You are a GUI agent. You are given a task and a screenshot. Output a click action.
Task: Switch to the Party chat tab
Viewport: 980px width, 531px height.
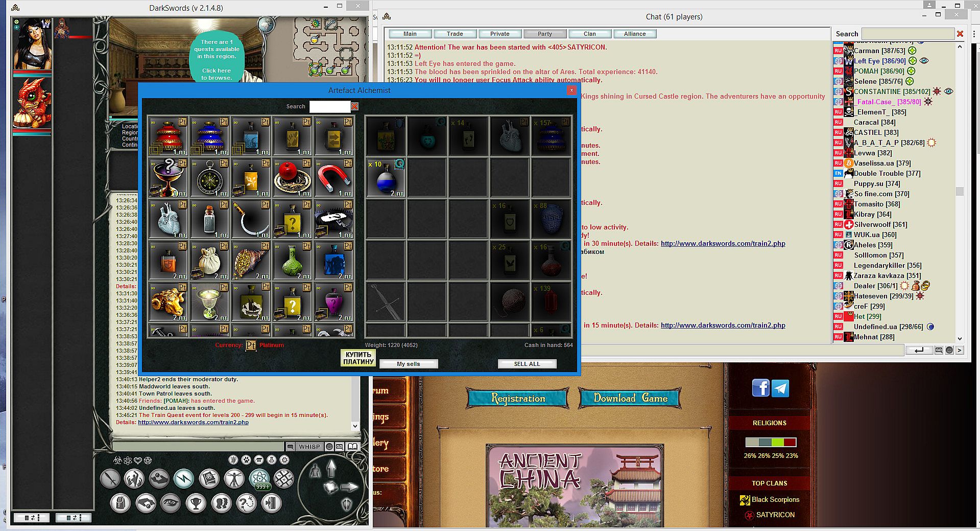point(545,34)
